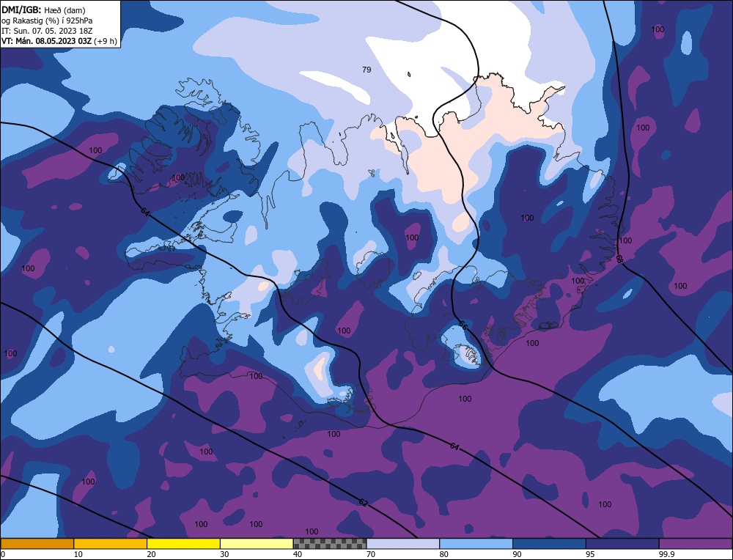The height and width of the screenshot is (560, 733).
Task: Click the 70–80 lavender legend swatch
Action: 403,543
